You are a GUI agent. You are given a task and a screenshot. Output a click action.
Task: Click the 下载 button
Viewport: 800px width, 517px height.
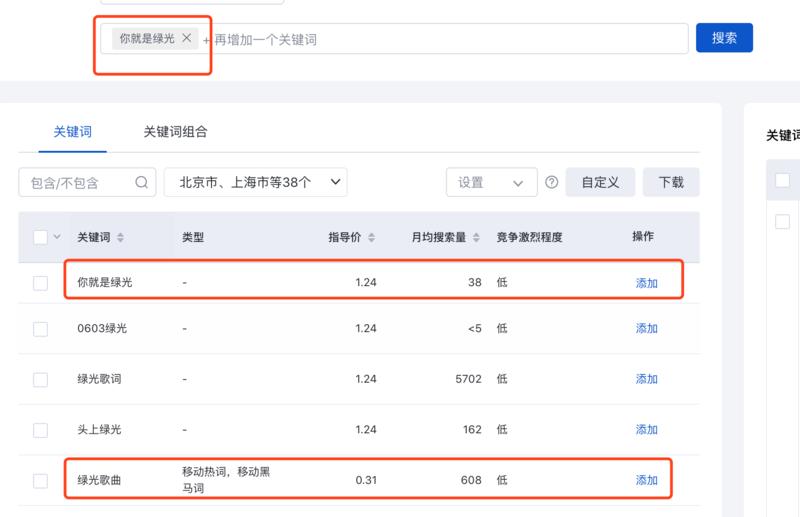coord(671,182)
